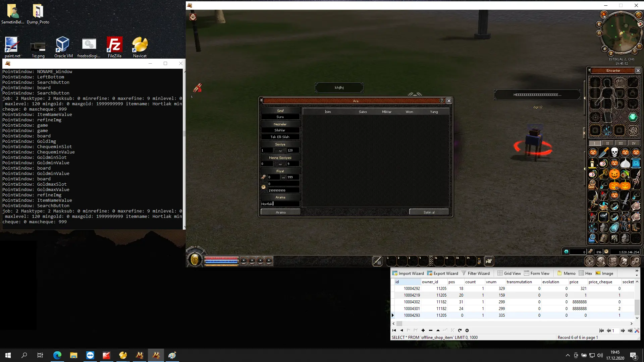Click the help question mark in Ara window

click(441, 101)
